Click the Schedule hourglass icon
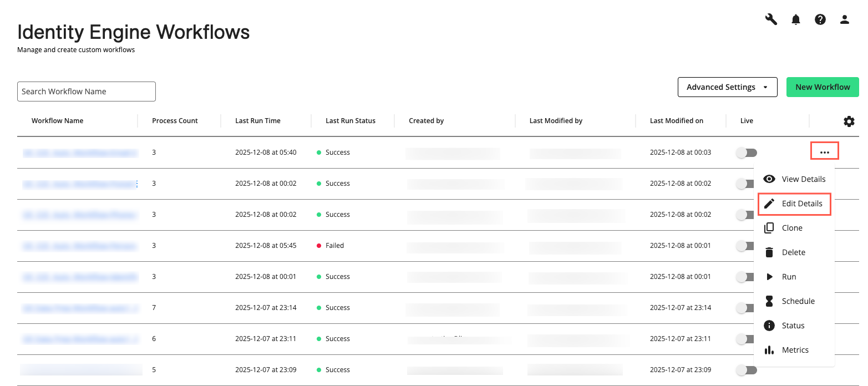Screen dimensions: 868x386 click(x=770, y=301)
